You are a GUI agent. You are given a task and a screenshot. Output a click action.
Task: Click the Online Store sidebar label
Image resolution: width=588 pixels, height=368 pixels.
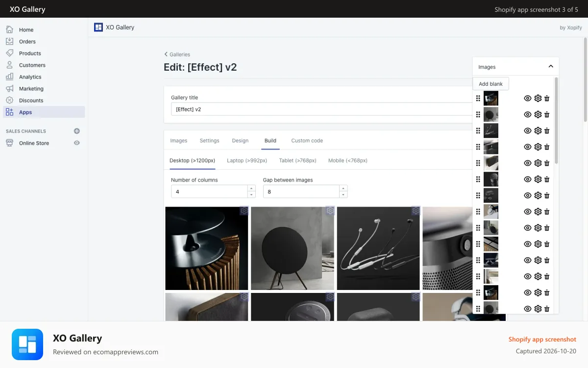[34, 143]
